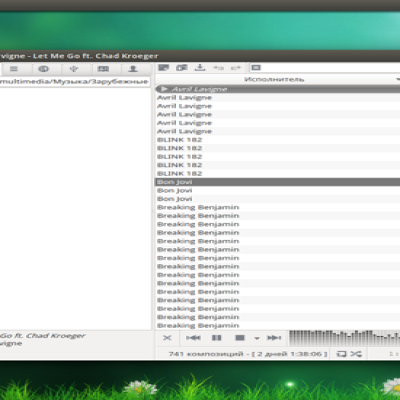
Task: Create a new playlist with the toolbar icon
Action: [164, 68]
